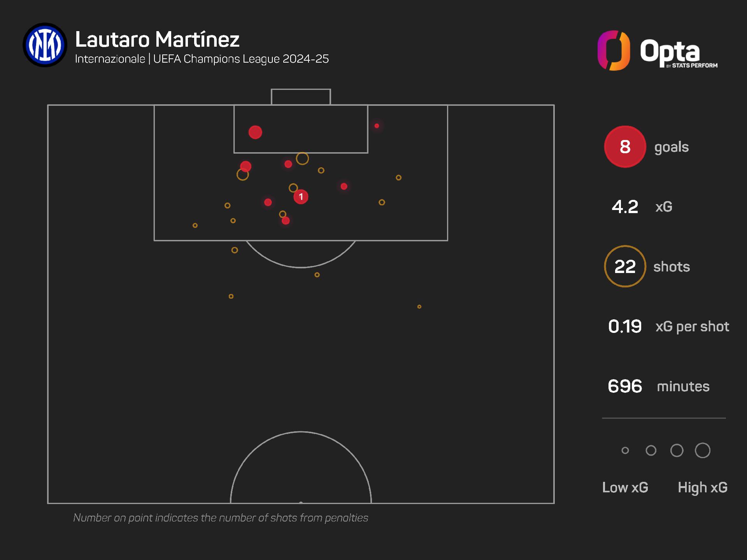Image resolution: width=747 pixels, height=560 pixels.
Task: Click the largest High xG legend circle
Action: click(x=703, y=450)
